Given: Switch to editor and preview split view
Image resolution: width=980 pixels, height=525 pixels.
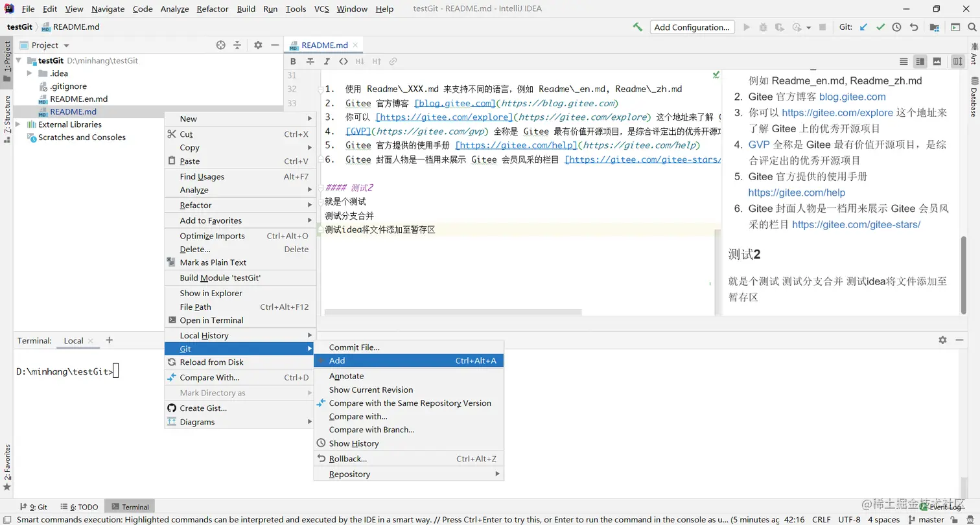Looking at the screenshot, I should (x=920, y=62).
